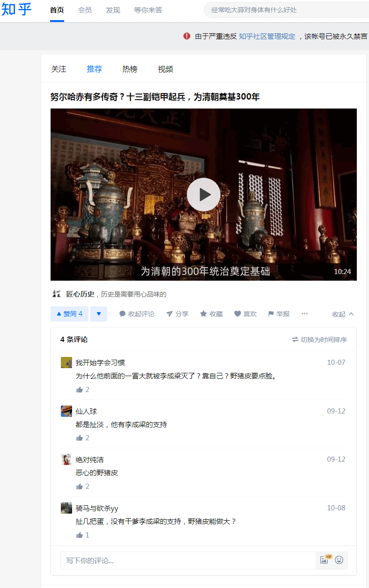Play the Nurhaci history video
This screenshot has height=588, width=369.
[x=203, y=195]
